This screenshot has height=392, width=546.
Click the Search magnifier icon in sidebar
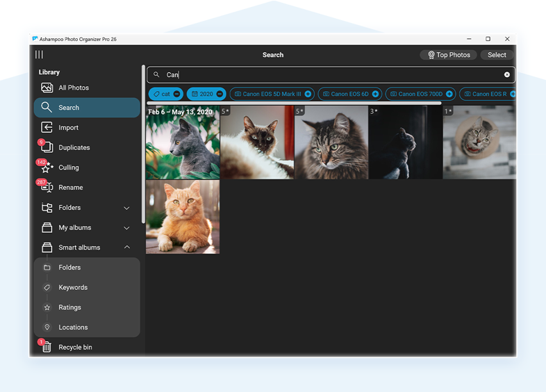(x=47, y=107)
